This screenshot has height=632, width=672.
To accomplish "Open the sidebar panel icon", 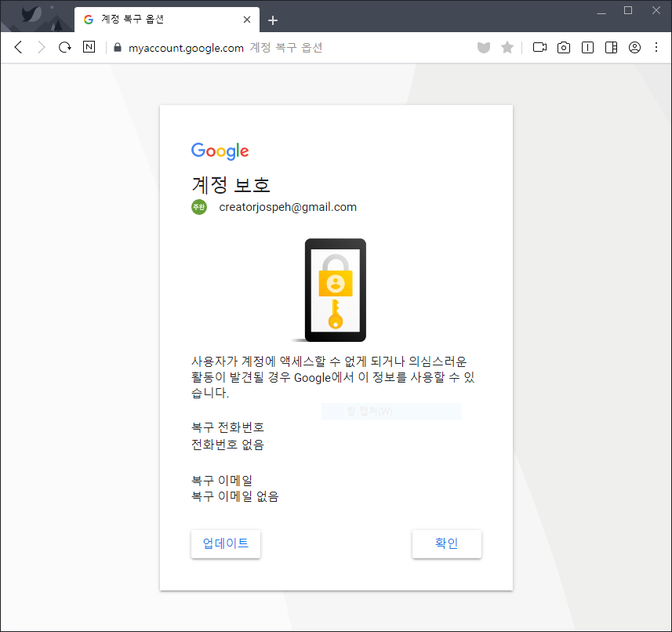I will 611,47.
